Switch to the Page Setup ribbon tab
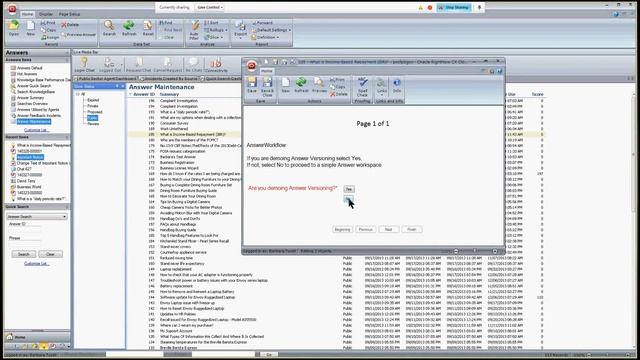Viewport: 640px width, 360px height. click(x=69, y=14)
